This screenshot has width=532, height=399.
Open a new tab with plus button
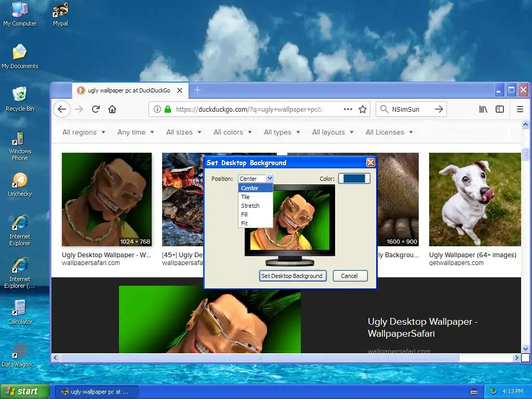(x=197, y=90)
